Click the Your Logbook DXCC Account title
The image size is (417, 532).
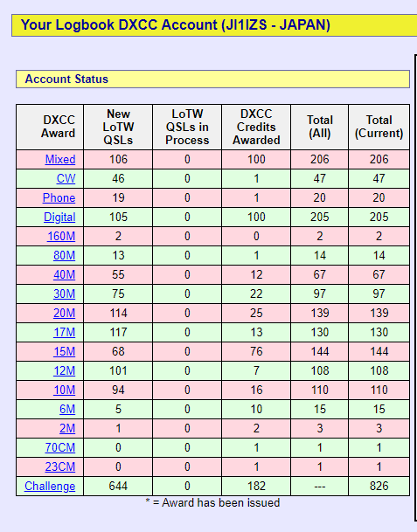(176, 25)
